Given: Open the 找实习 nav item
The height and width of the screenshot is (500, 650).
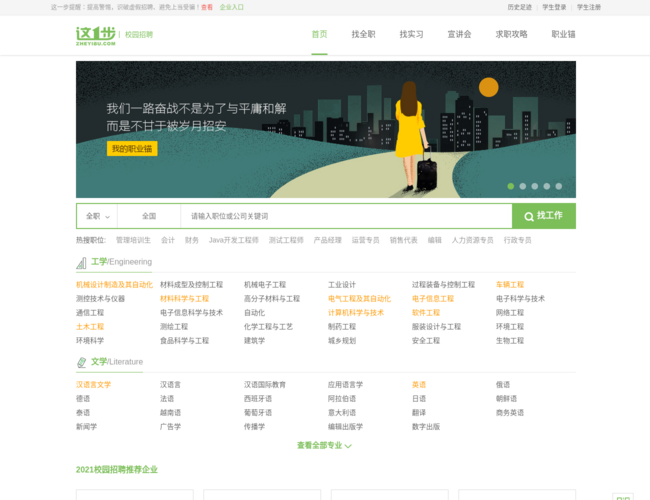Looking at the screenshot, I should point(411,34).
